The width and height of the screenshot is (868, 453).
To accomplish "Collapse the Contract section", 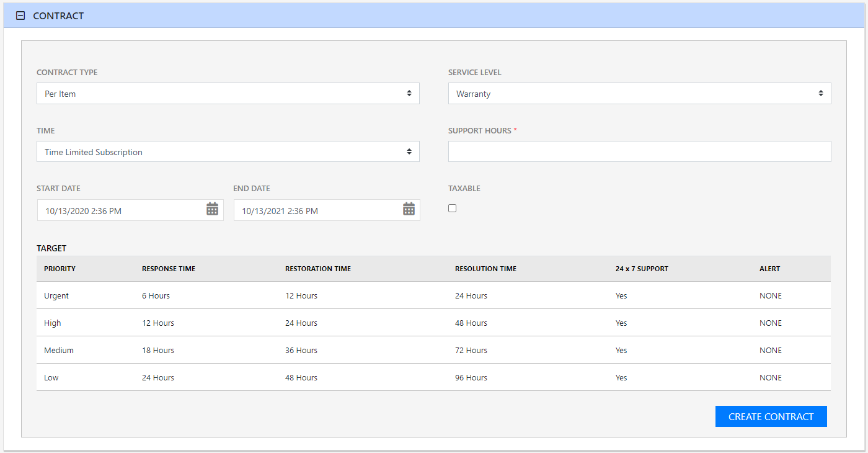I will coord(20,16).
